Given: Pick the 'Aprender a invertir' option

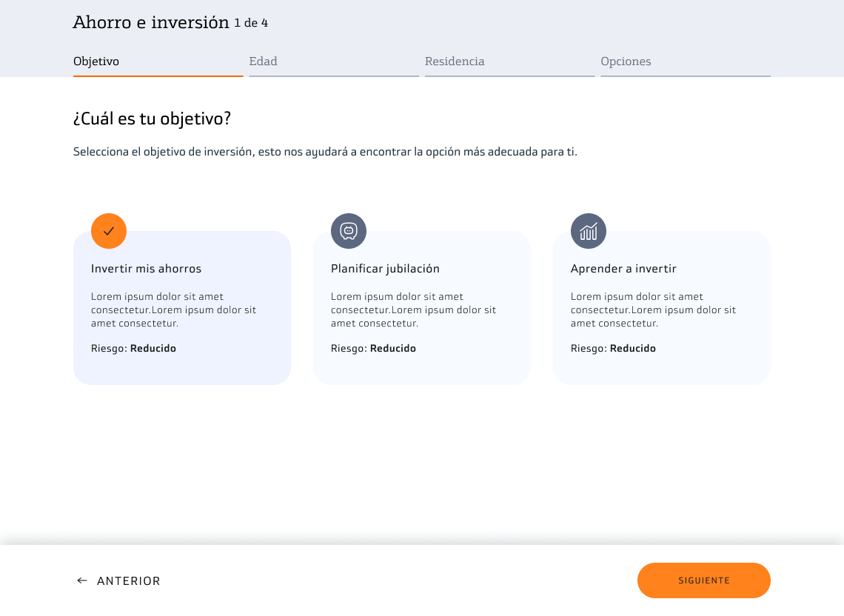Looking at the screenshot, I should click(x=623, y=269).
